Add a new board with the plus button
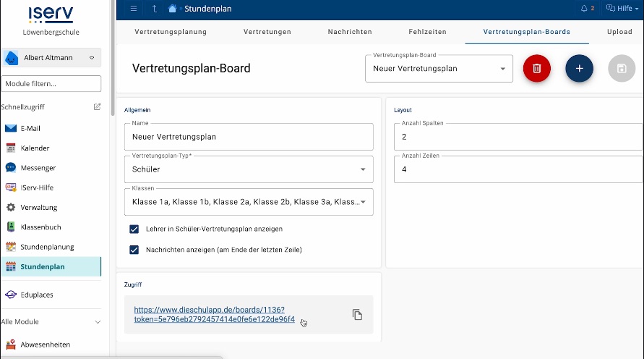644x359 pixels. pyautogui.click(x=579, y=68)
